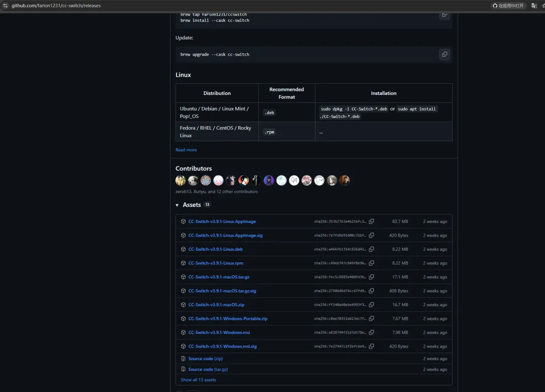This screenshot has height=392, width=545.
Task: Click 'Fedora / RHEL / CentOS' cell
Action: point(217,132)
